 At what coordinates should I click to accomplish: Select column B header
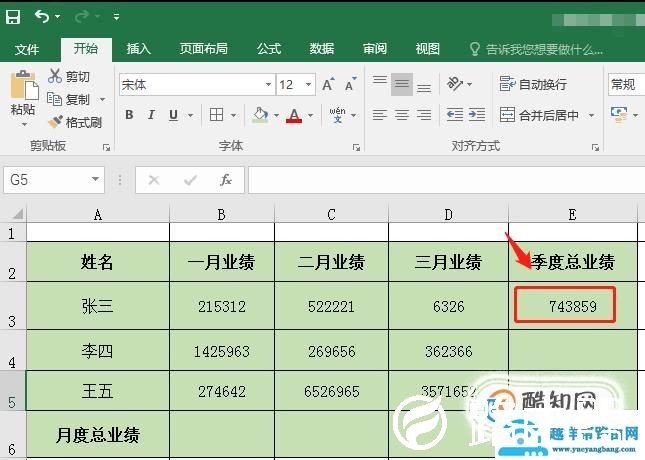(x=222, y=214)
